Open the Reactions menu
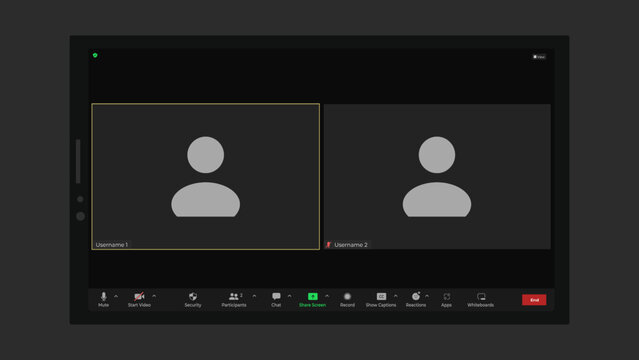Image resolution: width=639 pixels, height=360 pixels. 416,299
